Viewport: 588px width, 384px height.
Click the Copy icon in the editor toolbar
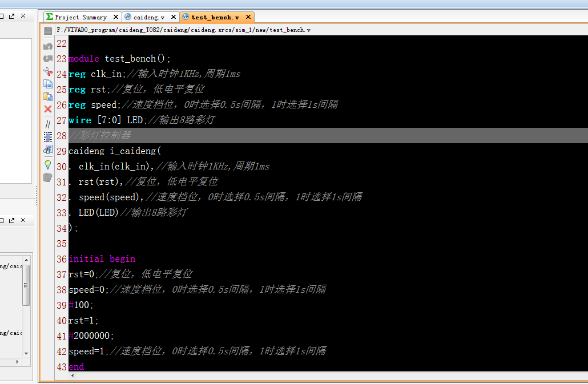(x=48, y=83)
